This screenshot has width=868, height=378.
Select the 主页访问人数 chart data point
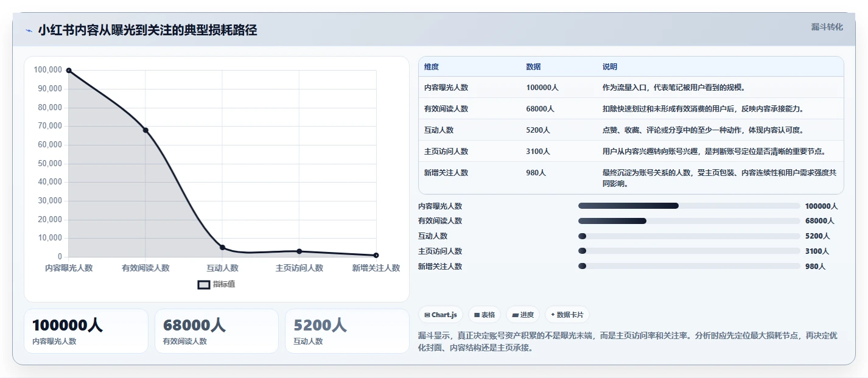click(299, 251)
